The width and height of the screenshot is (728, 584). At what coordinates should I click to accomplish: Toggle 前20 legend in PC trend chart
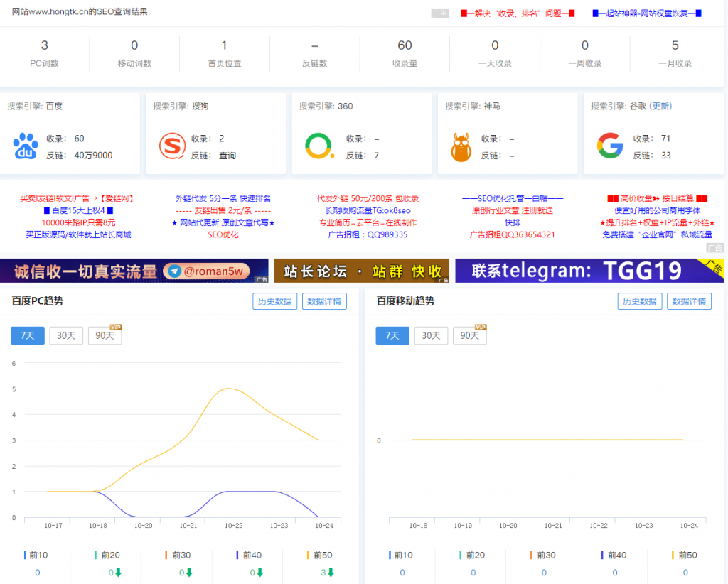[107, 556]
